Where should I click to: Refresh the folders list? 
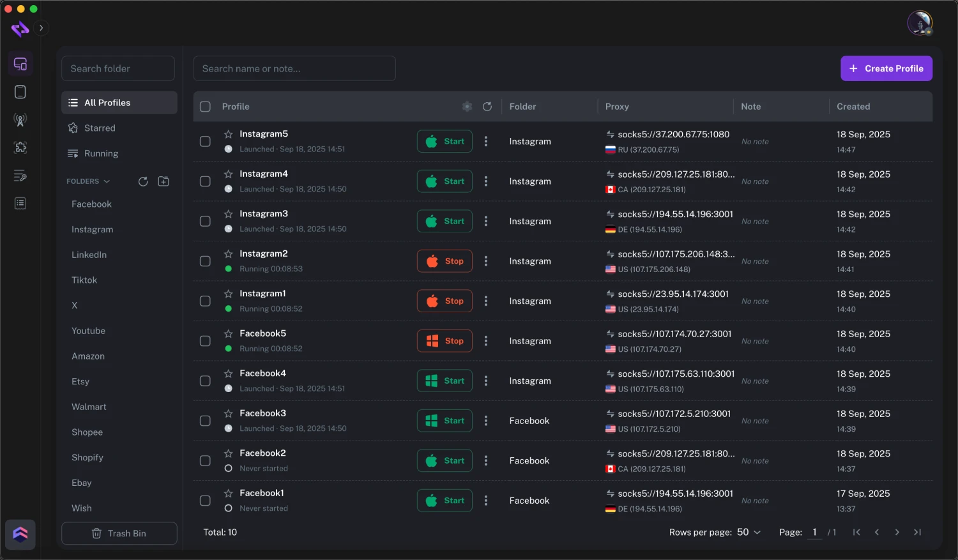143,181
